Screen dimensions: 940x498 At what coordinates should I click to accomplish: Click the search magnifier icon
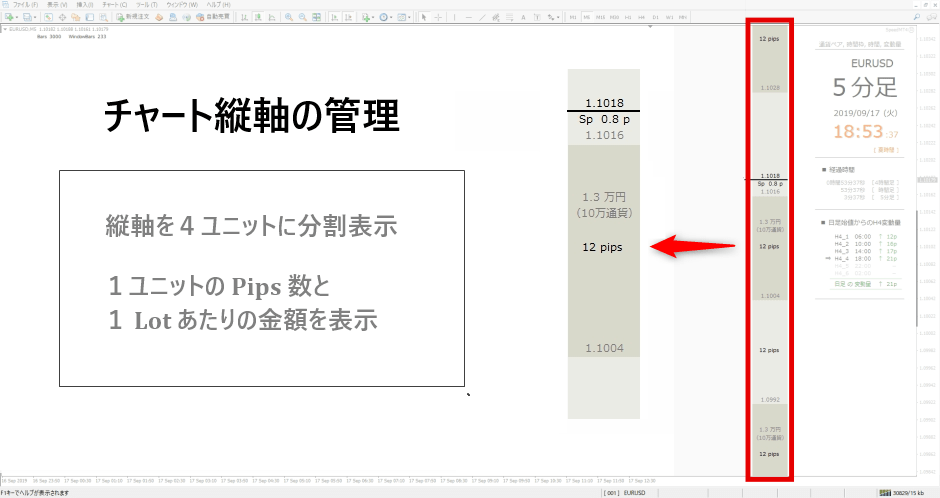[917, 17]
